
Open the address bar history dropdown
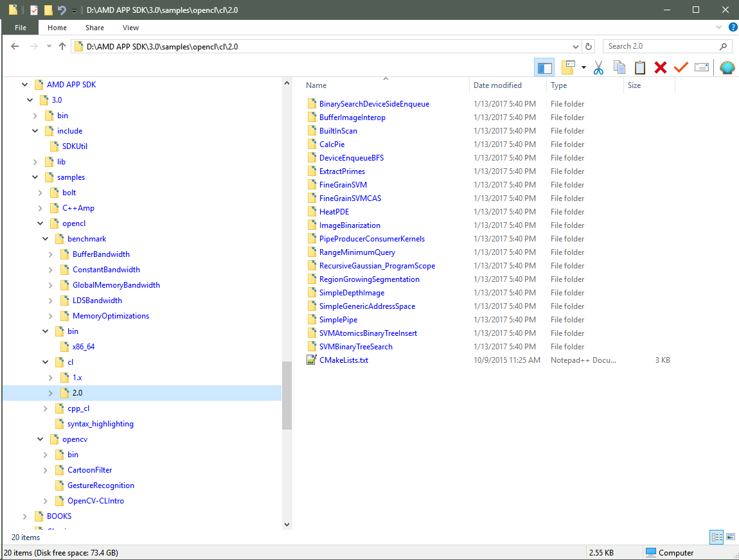[576, 47]
